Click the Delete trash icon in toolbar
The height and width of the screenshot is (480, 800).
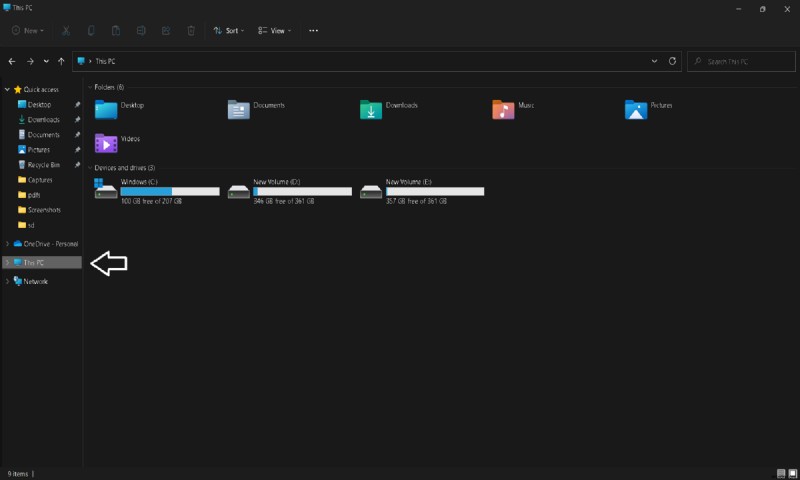(x=191, y=31)
